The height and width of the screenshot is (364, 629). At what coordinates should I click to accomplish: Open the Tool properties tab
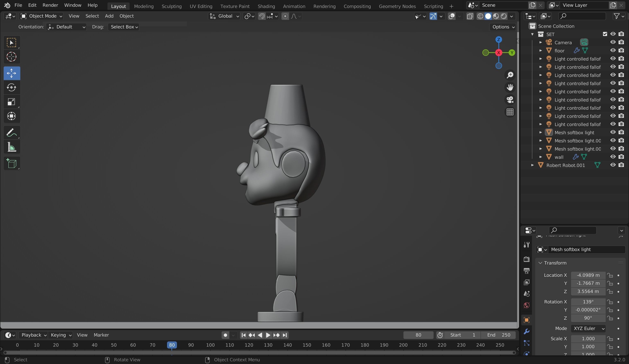(527, 245)
